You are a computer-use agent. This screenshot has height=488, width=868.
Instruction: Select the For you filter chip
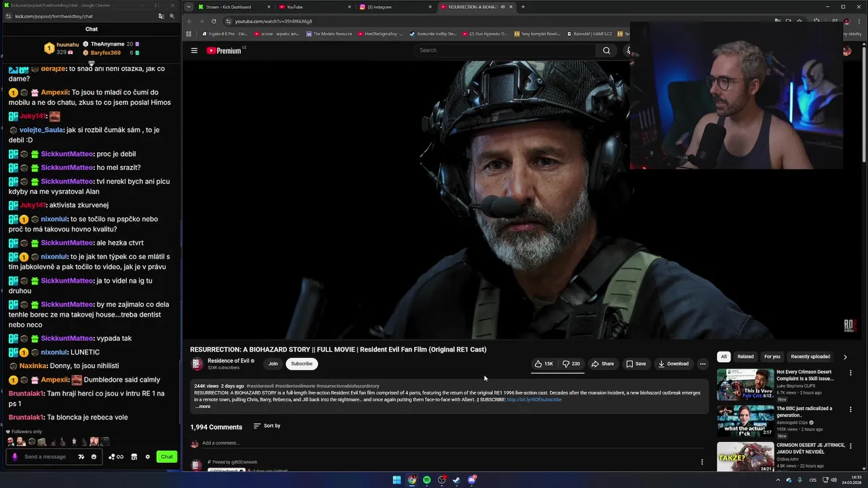pos(772,357)
